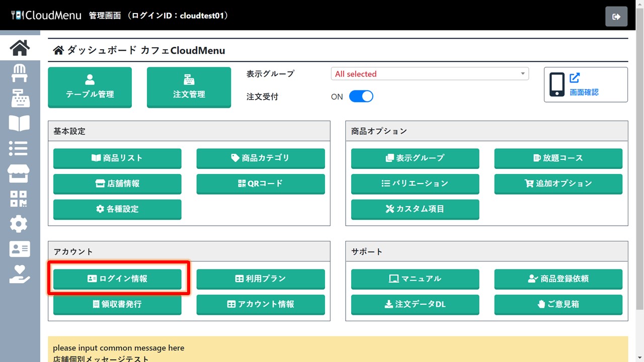Screen dimensions: 644x362
Task: Click the external-link icon above 画面確認
Action: coord(575,78)
